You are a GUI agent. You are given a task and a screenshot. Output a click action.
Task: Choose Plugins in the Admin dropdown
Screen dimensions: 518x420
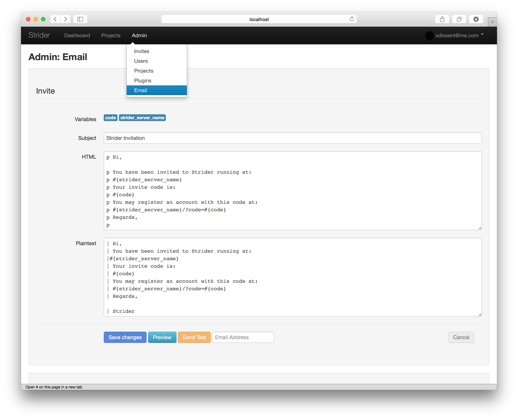[143, 81]
